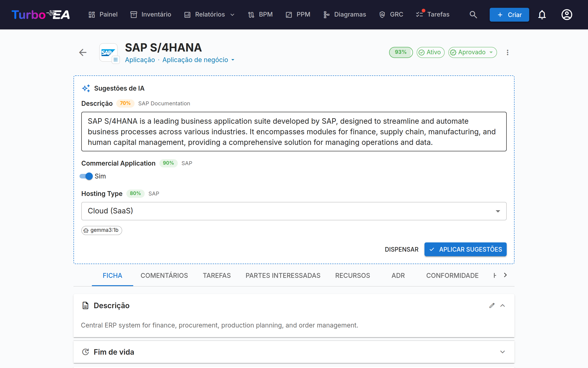The width and height of the screenshot is (588, 368).
Task: Open Aplicação de negócio subtype dropdown
Action: tap(198, 60)
